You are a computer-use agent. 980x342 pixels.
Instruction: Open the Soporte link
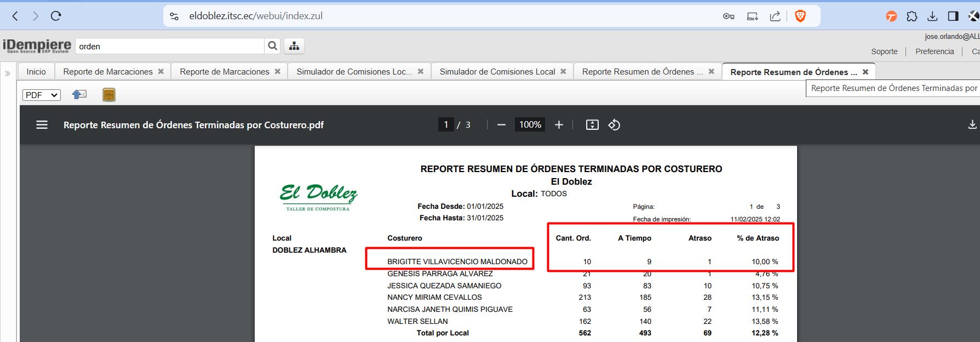tap(884, 52)
